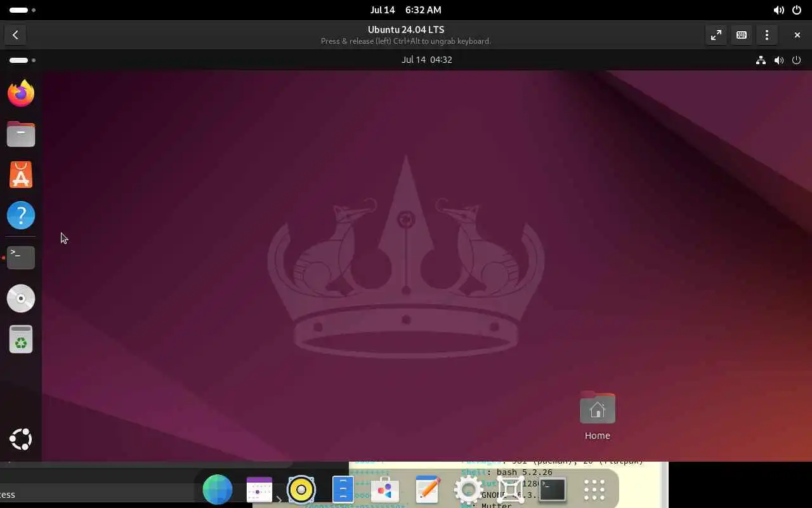
Task: Enter fullscreen mode for the Ubuntu box
Action: pyautogui.click(x=716, y=35)
